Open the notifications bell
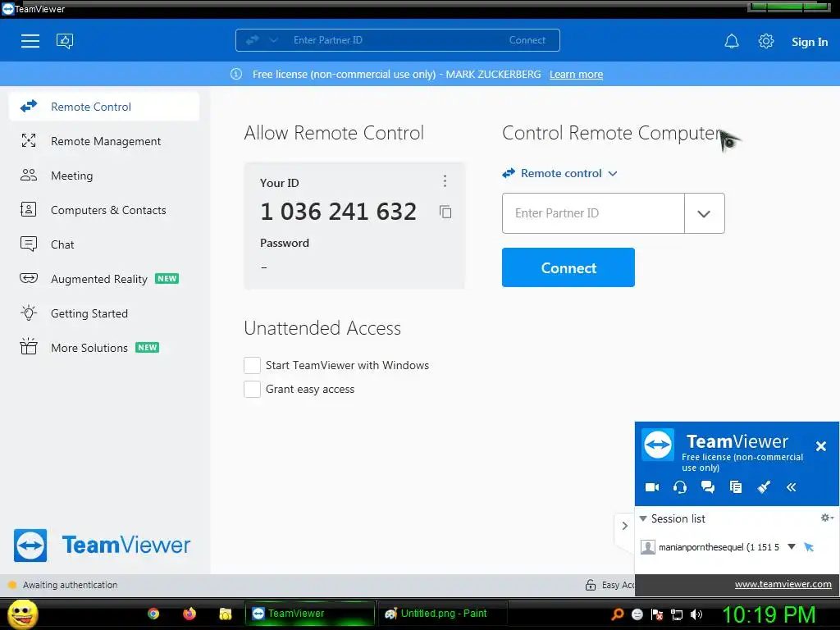Viewport: 840px width, 630px height. coord(731,41)
